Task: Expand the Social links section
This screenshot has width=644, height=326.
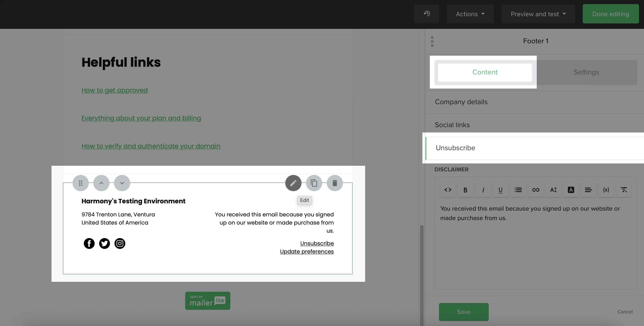Action: (x=452, y=125)
